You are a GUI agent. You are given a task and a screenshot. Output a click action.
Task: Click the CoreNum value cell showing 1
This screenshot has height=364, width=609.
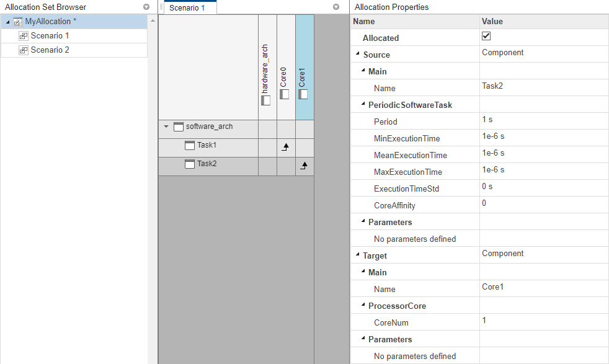484,322
